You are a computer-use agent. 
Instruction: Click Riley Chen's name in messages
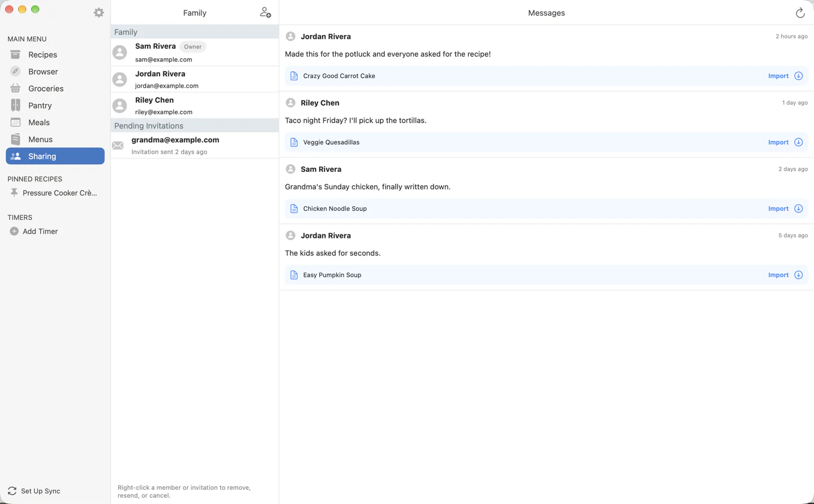pyautogui.click(x=320, y=103)
